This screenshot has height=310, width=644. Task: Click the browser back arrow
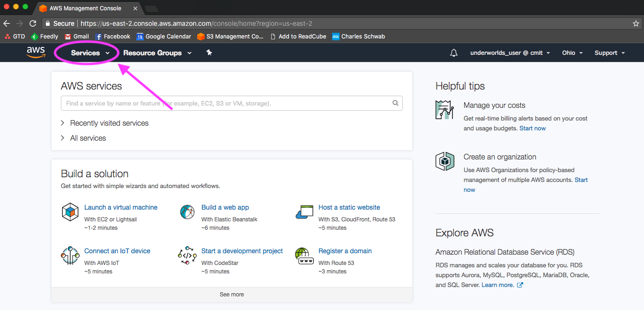(x=7, y=23)
